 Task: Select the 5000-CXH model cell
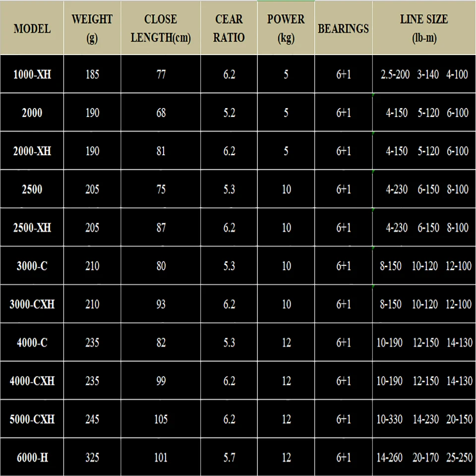(x=32, y=419)
